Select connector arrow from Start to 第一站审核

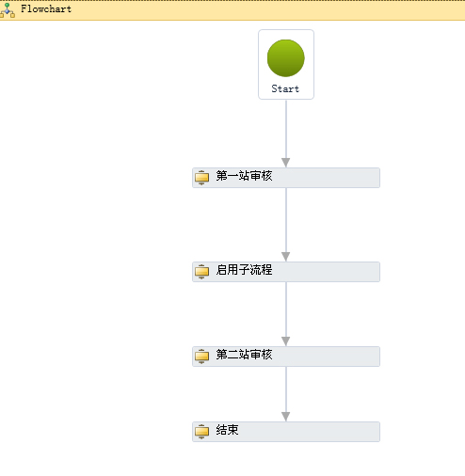pos(286,134)
